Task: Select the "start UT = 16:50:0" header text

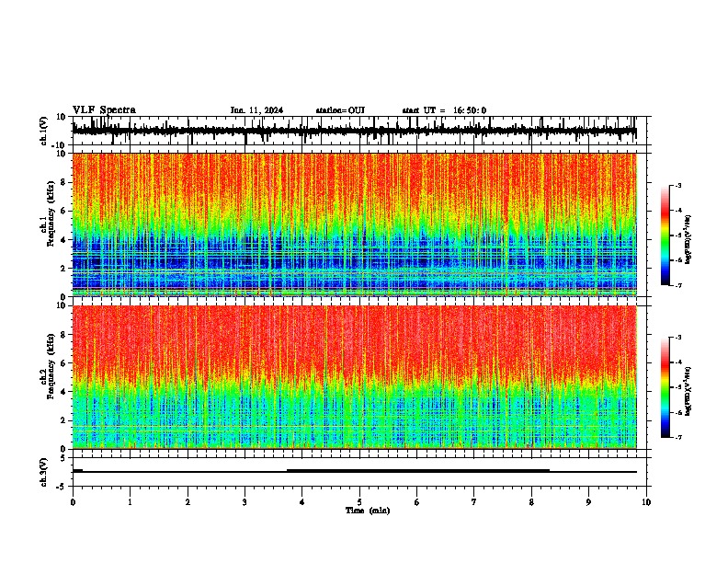Action: click(x=444, y=110)
